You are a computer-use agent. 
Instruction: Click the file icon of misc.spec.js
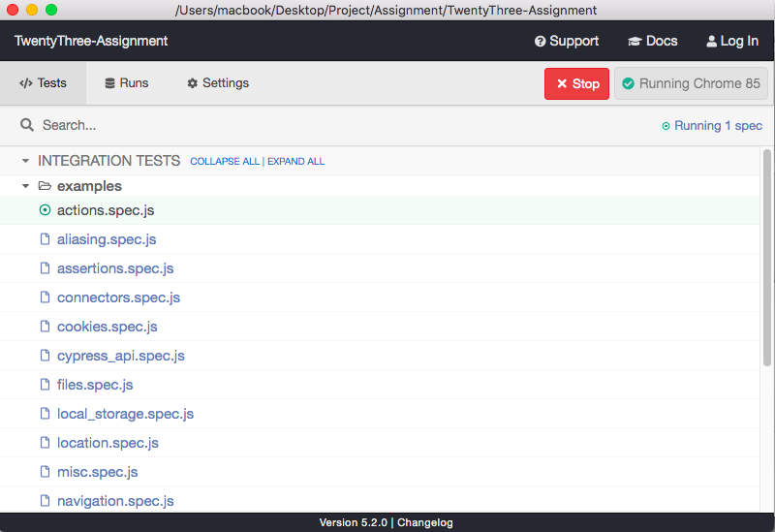tap(45, 472)
